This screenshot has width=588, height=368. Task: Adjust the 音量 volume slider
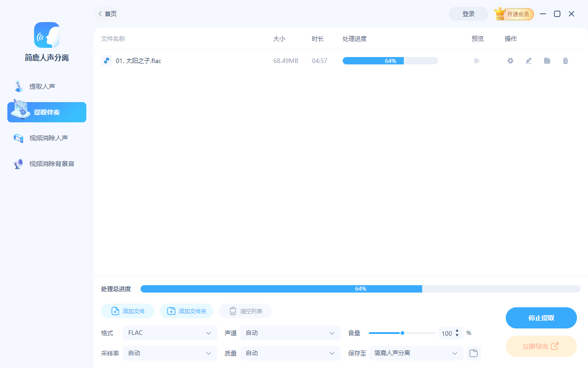[402, 333]
